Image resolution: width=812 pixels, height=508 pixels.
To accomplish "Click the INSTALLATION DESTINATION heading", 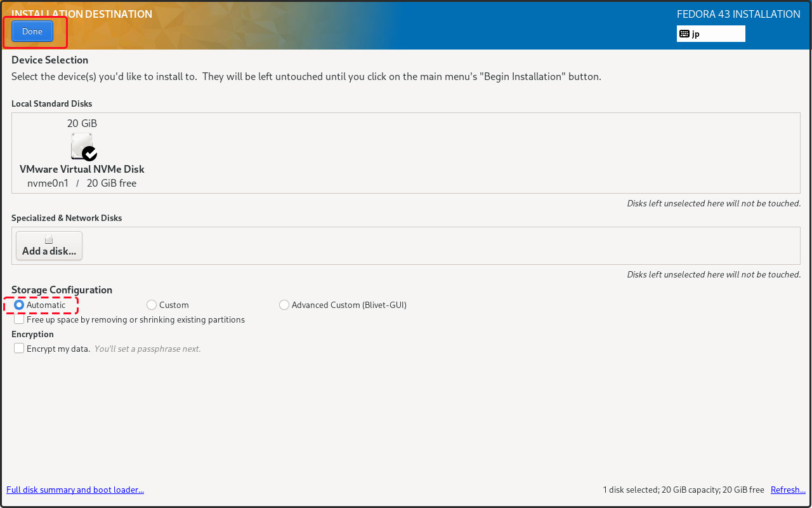I will 82,14.
